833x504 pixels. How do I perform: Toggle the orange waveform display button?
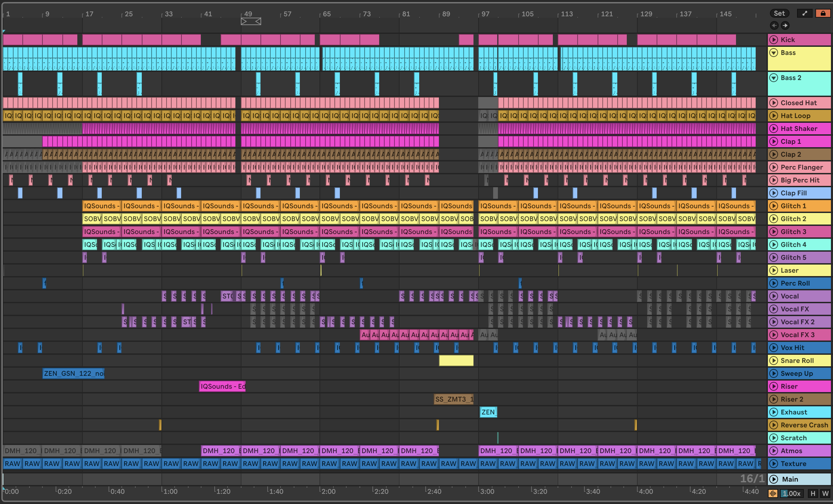pyautogui.click(x=773, y=493)
